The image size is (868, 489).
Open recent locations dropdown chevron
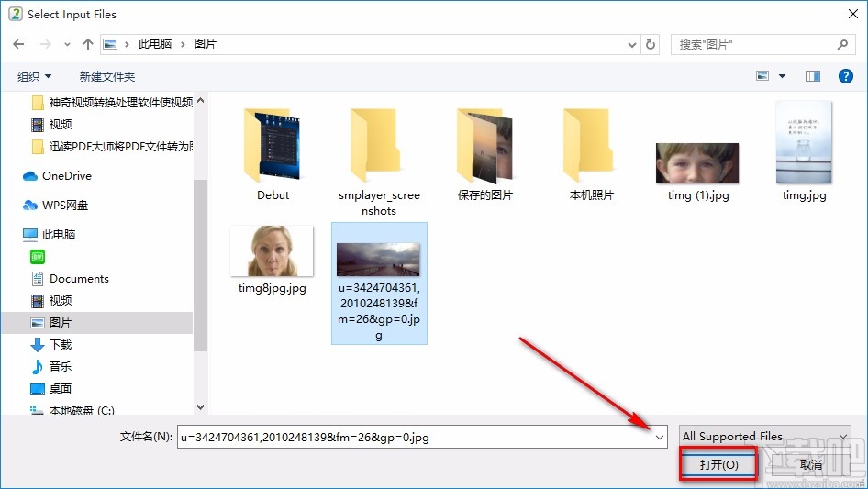(67, 44)
